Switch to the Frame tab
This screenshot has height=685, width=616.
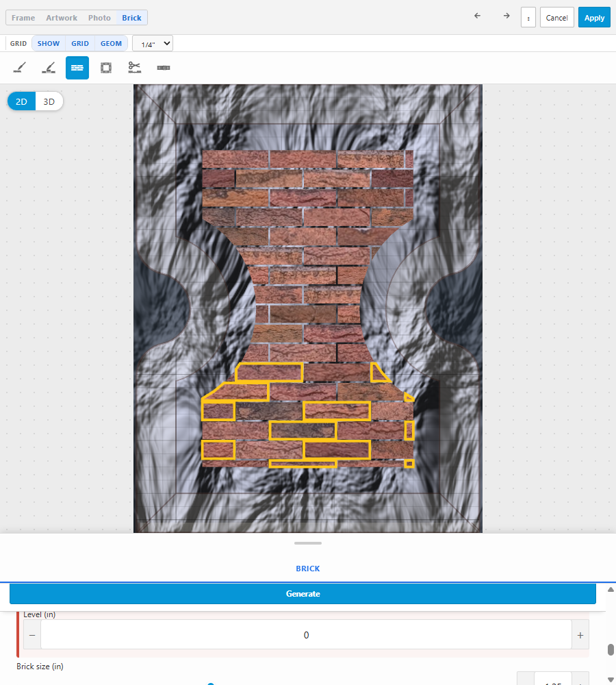point(23,18)
